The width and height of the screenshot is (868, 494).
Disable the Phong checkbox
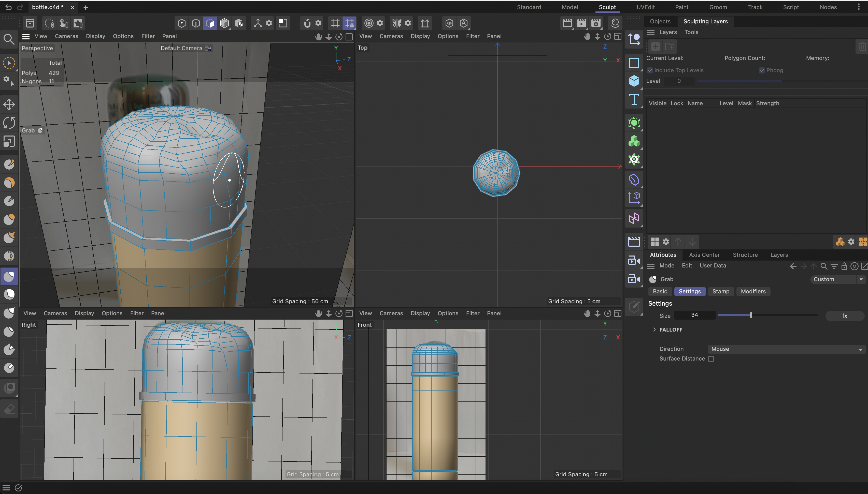point(762,70)
